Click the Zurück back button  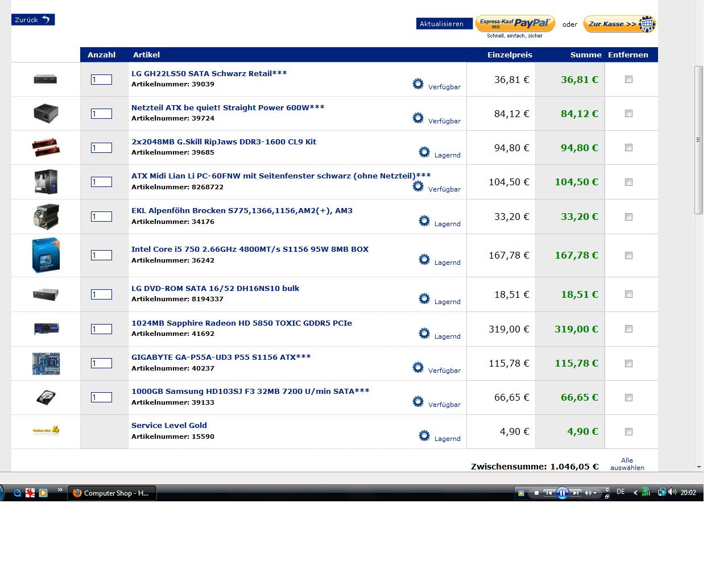(x=33, y=20)
